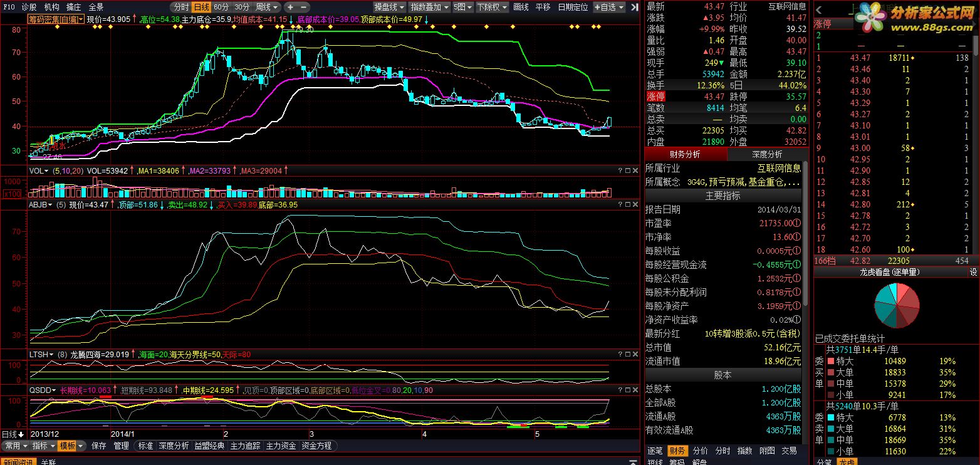Image resolution: width=980 pixels, height=465 pixels.
Task: Click the F10 company info button
Action: pos(9,7)
